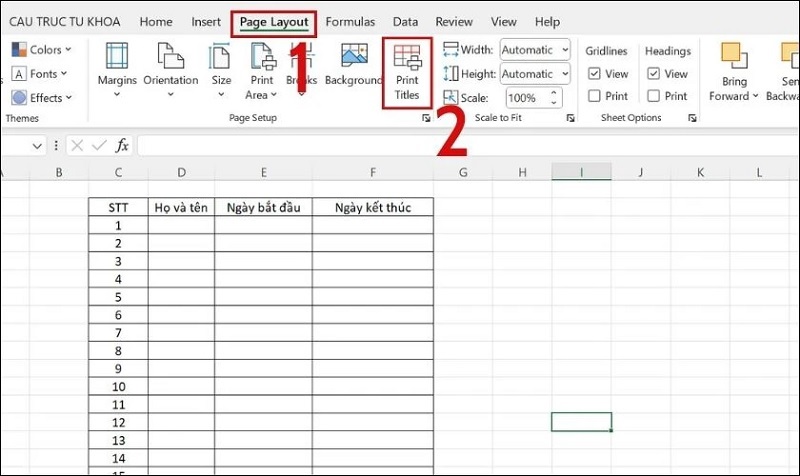Toggle Gridlines View checkbox

pos(594,73)
